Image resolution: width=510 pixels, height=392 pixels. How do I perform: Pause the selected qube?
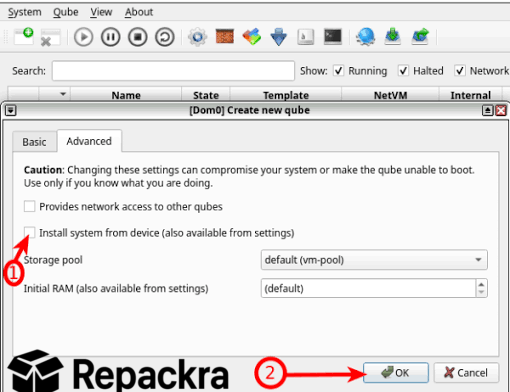110,37
